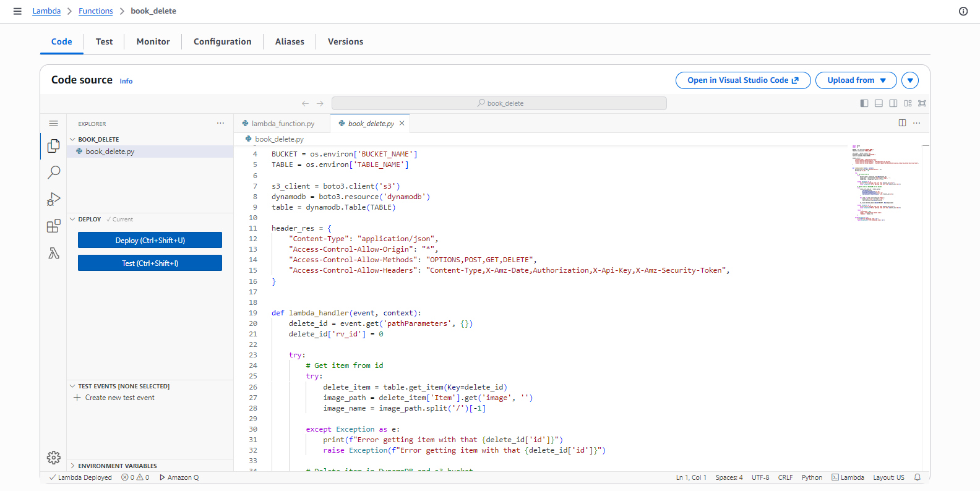Toggle the primary side bar layout icon

(864, 103)
